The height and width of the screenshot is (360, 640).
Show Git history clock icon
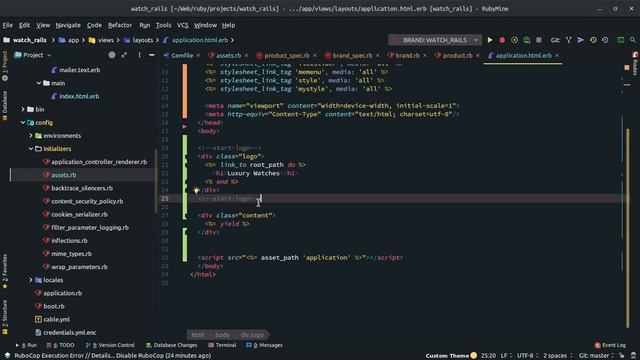[x=593, y=40]
